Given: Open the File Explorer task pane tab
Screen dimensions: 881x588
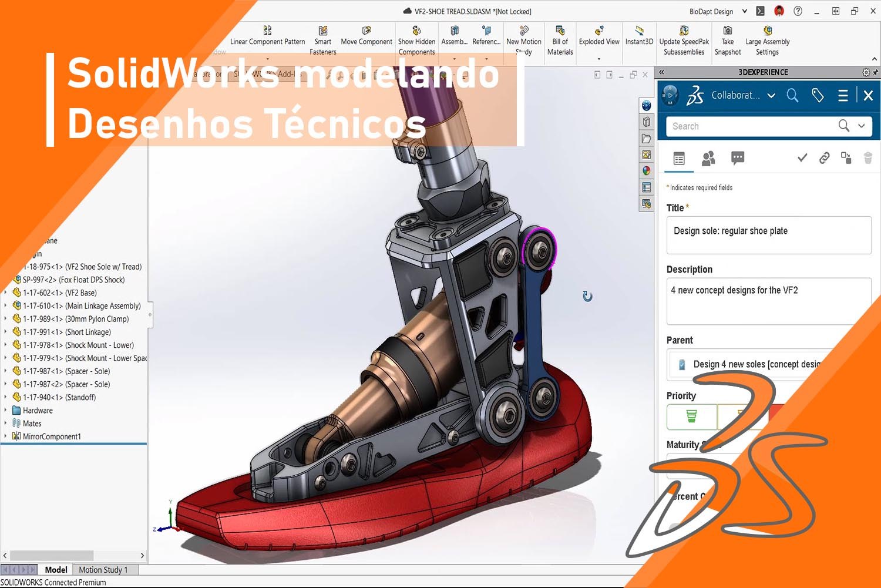Looking at the screenshot, I should 647,139.
